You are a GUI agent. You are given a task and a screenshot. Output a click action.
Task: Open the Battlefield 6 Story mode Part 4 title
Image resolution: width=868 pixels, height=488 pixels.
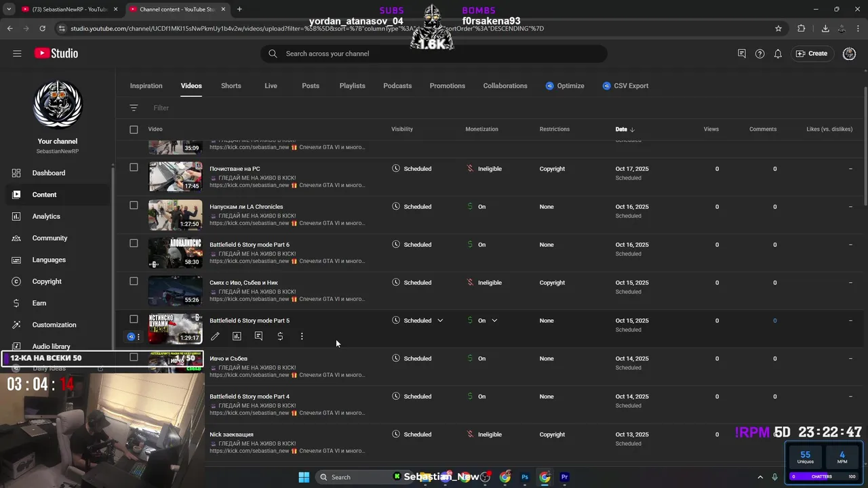click(250, 396)
